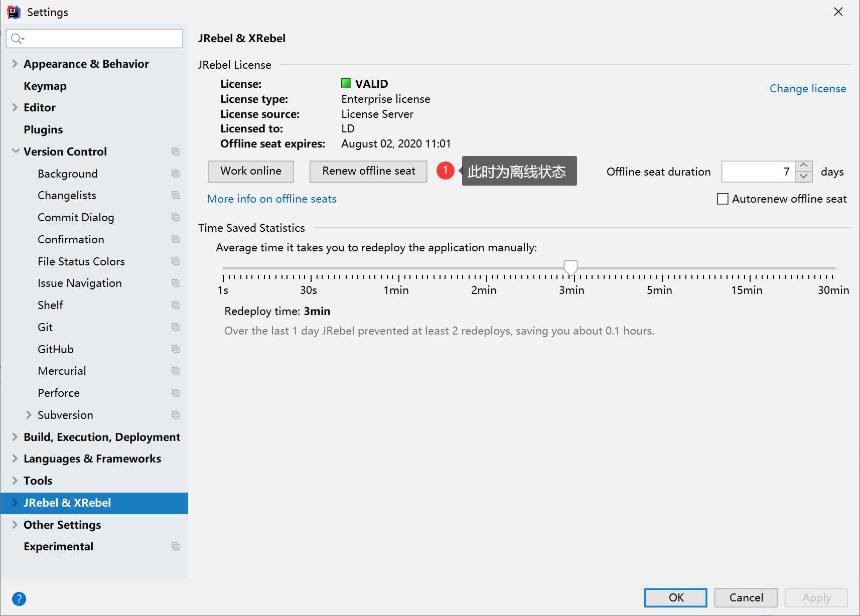The image size is (860, 616).
Task: Click the project-level icon beside Version Control
Action: (x=176, y=151)
